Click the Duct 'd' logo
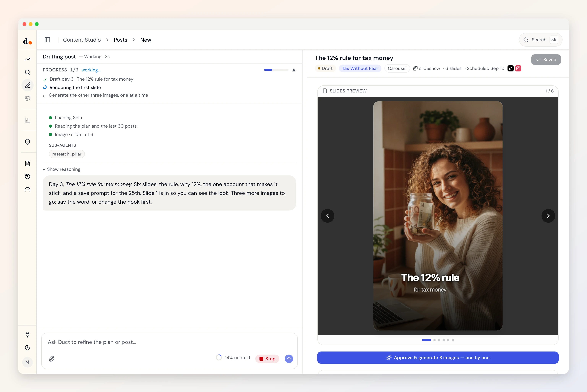The image size is (587, 392). click(x=28, y=41)
